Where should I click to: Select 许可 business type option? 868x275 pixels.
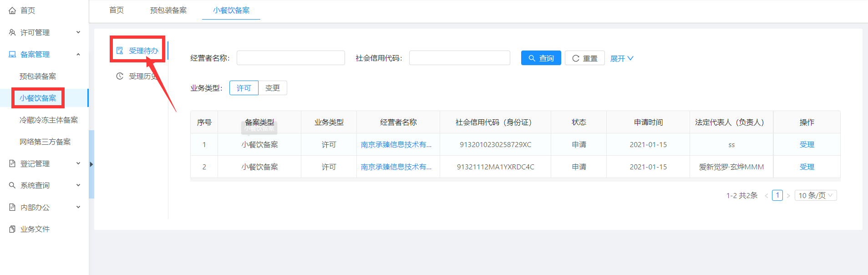point(244,88)
